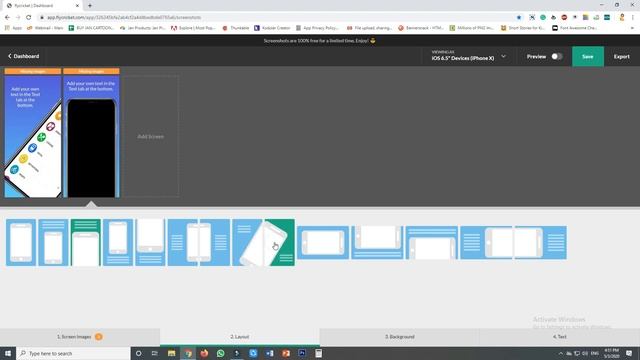Open Chrome's three-dot menu
640x360 pixels.
click(633, 17)
